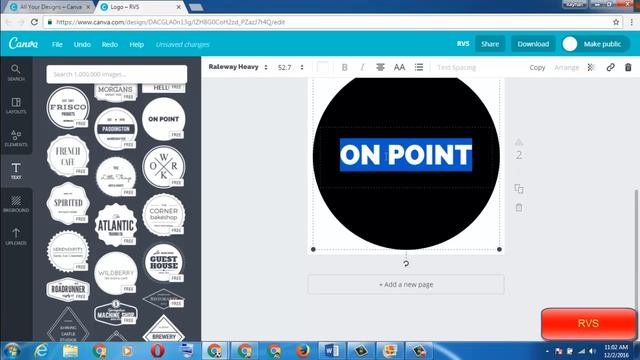Screen dimensions: 640x360
Task: Toggle italic text formatting
Action: (x=362, y=67)
